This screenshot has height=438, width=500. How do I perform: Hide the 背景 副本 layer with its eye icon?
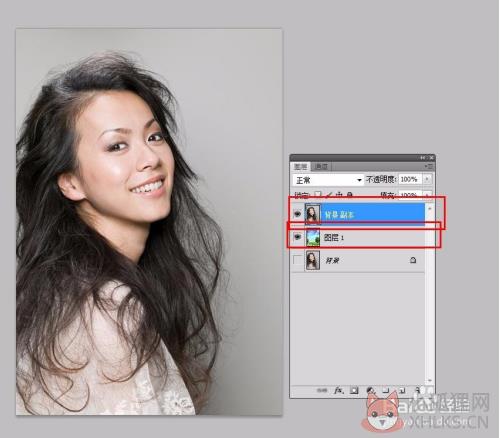coord(298,214)
